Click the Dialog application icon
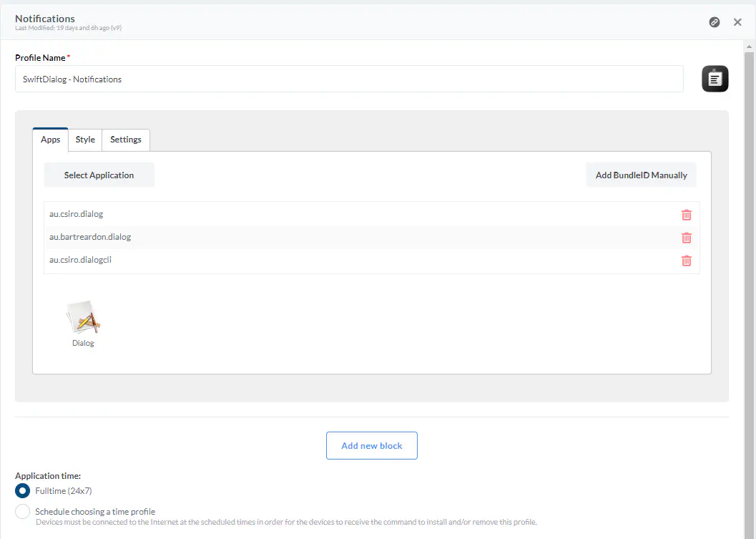Screen dimensions: 756x539 pyautogui.click(x=83, y=319)
